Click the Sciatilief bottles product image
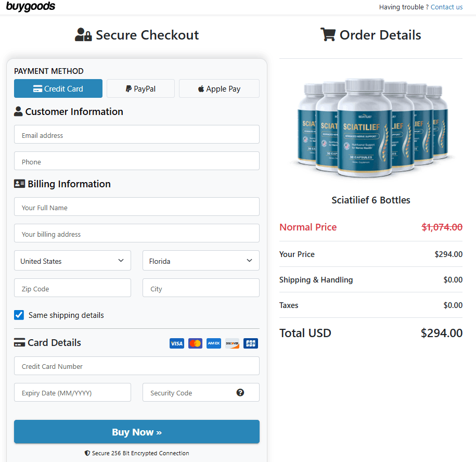 click(371, 126)
